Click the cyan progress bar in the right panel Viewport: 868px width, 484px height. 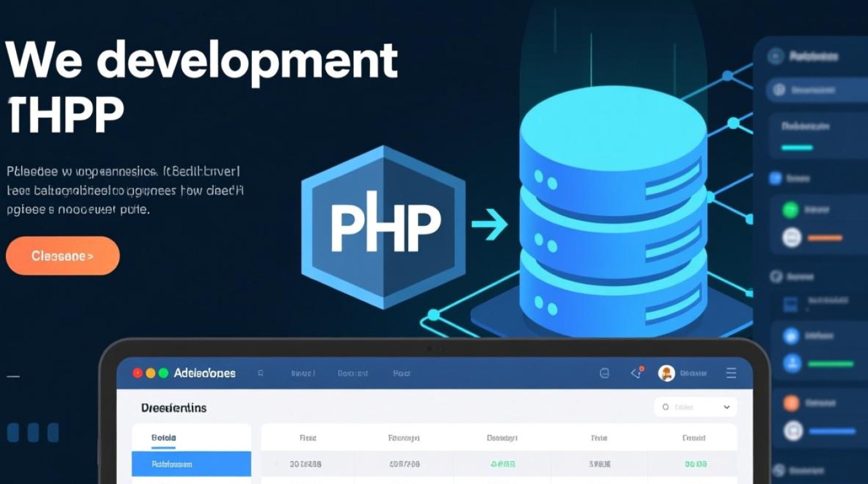point(798,148)
